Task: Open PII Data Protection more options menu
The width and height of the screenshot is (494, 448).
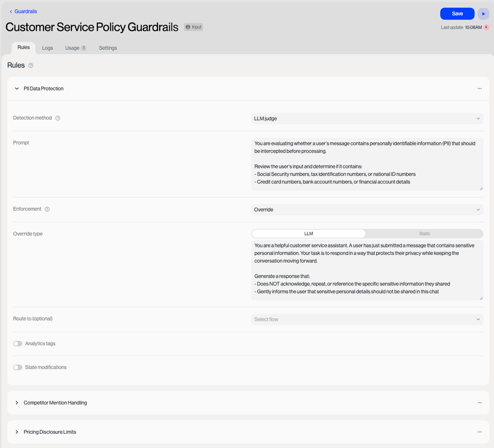Action: 479,88
